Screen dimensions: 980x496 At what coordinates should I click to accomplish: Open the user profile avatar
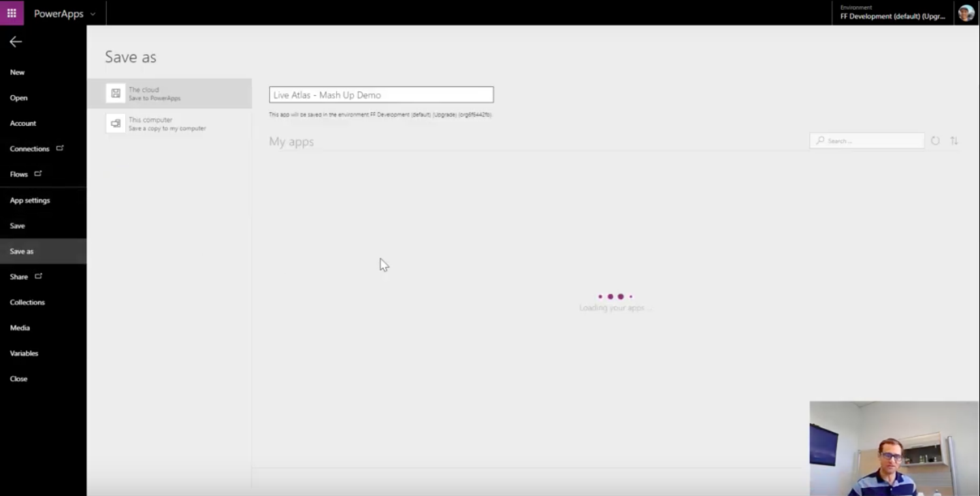[x=966, y=13]
